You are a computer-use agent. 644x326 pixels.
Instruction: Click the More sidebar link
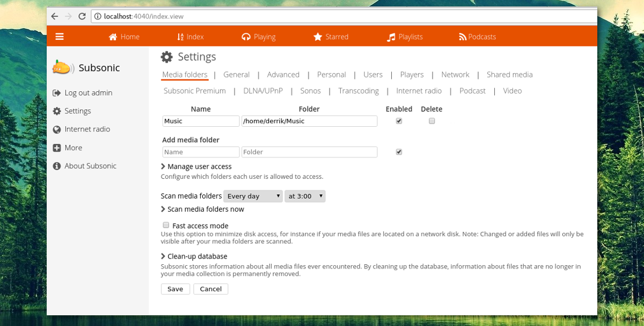(74, 148)
